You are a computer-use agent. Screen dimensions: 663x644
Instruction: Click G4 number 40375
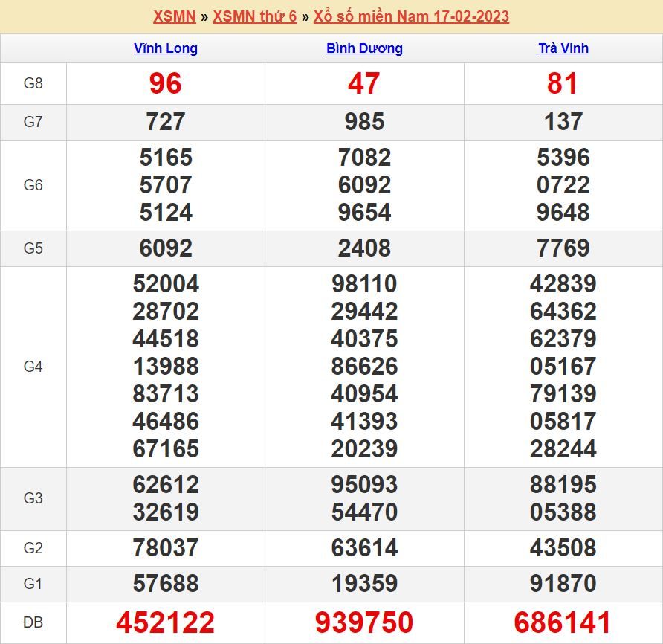[x=364, y=339]
